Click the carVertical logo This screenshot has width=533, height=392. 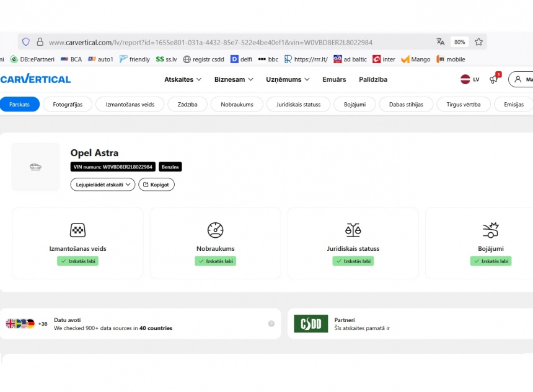pyautogui.click(x=35, y=79)
